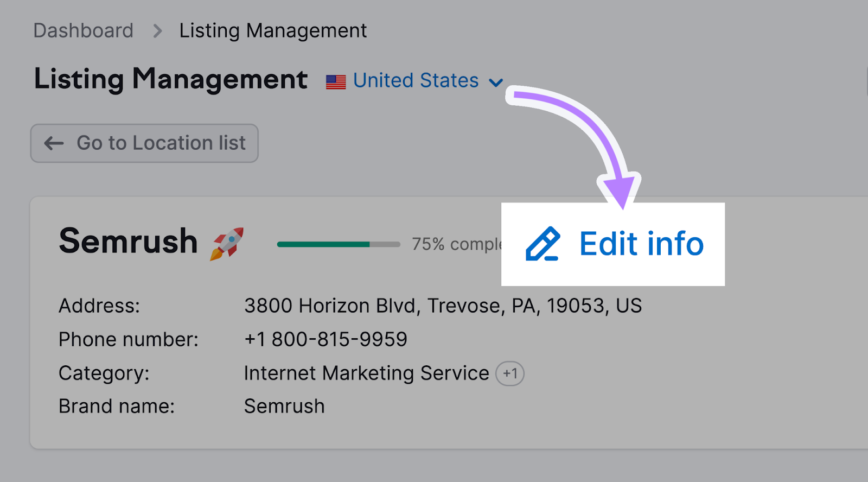Viewport: 868px width, 482px height.
Task: Click the phone number +1 800-815-9959
Action: [325, 340]
